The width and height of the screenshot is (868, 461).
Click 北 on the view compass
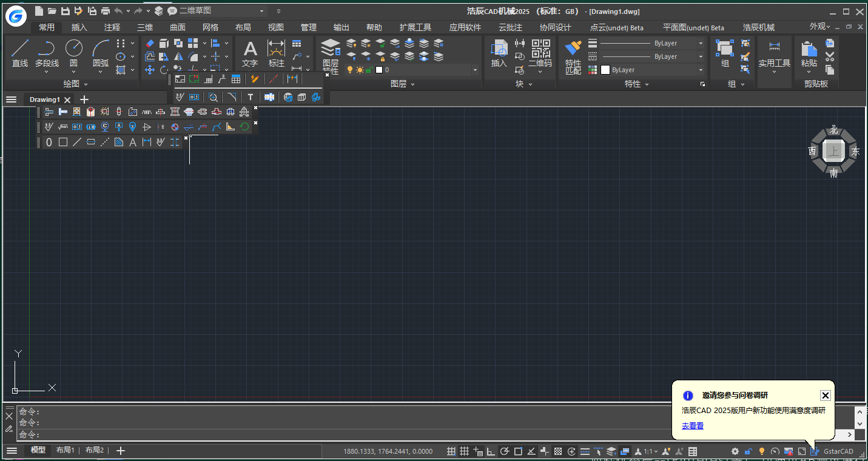click(834, 130)
